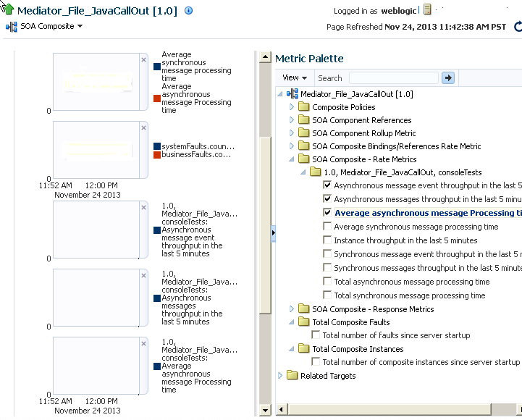The image size is (522, 420).
Task: Click the server icon next to weblogic
Action: tap(428, 10)
